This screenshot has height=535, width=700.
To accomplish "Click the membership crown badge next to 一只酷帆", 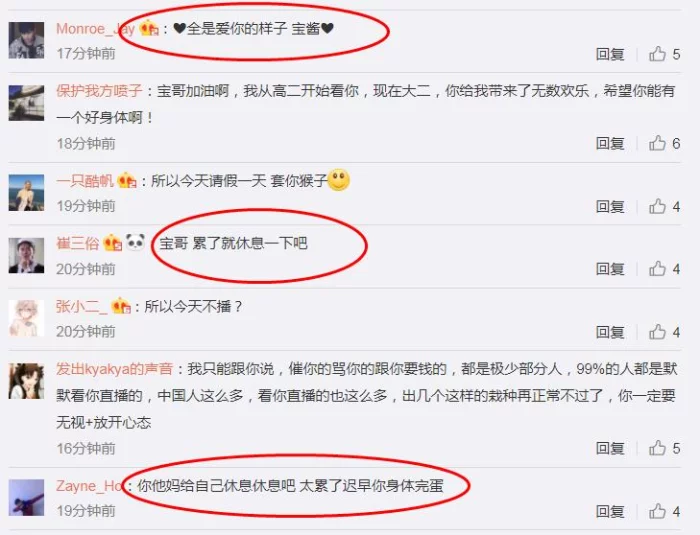I will (x=127, y=180).
